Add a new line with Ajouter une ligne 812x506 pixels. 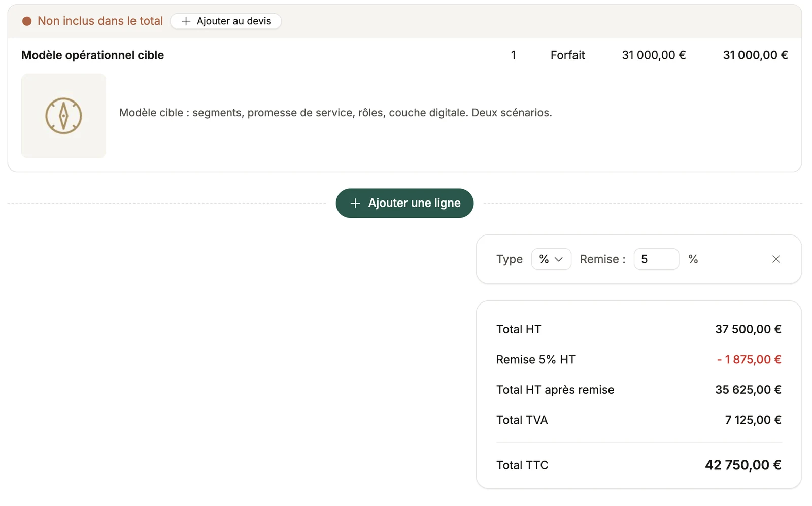pyautogui.click(x=404, y=203)
